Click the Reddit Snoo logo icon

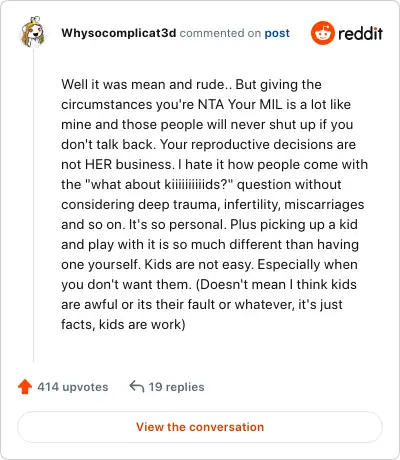[322, 33]
